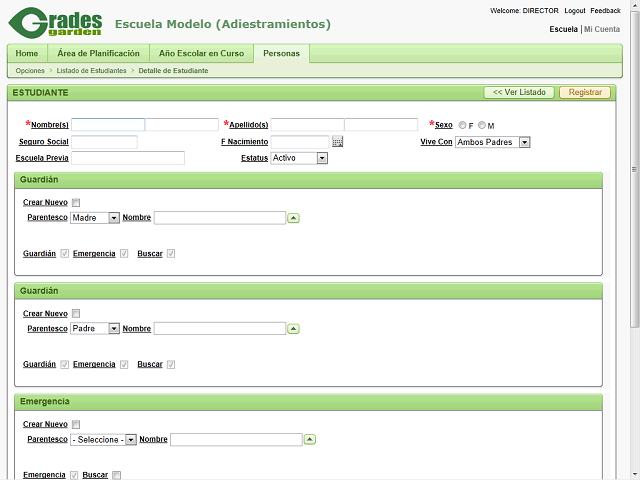The height and width of the screenshot is (480, 640).
Task: Click the Logout link
Action: click(x=575, y=11)
